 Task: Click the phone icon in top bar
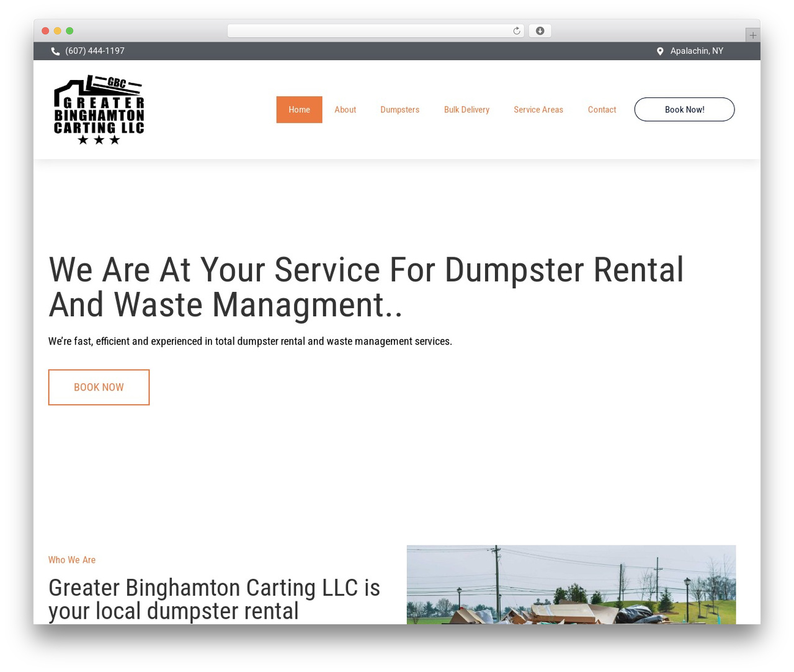(x=55, y=51)
